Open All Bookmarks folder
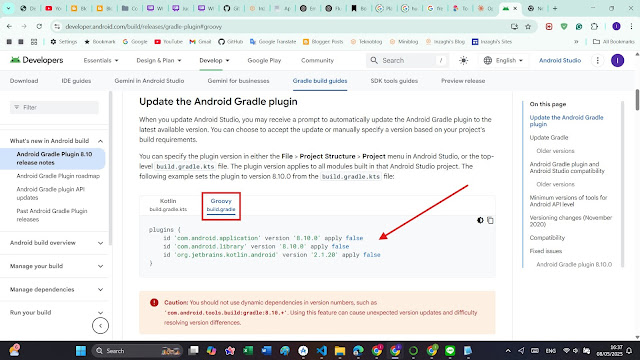The height and width of the screenshot is (360, 640). [613, 42]
